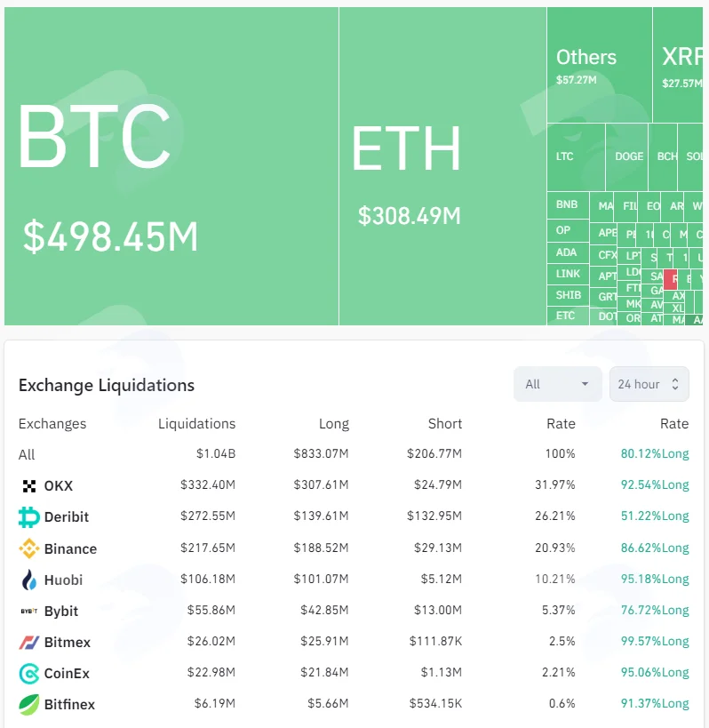Click the OKX exchange logo icon
This screenshot has width=709, height=728.
tap(28, 485)
